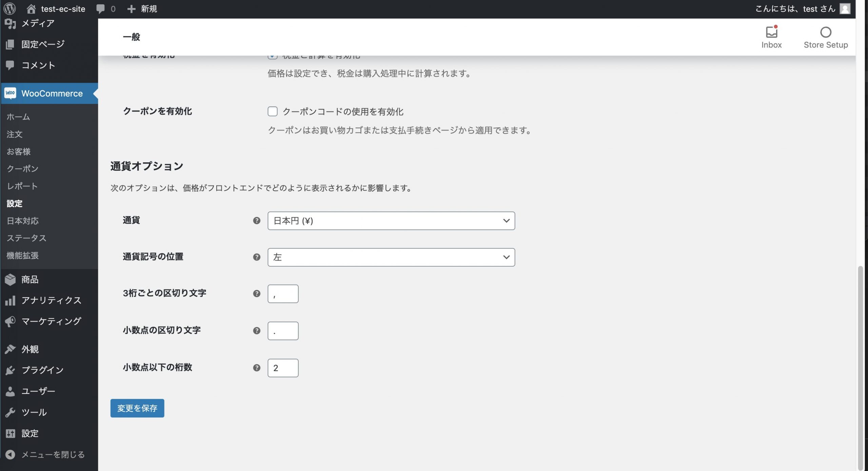Open the user avatar in admin bar

pos(845,9)
